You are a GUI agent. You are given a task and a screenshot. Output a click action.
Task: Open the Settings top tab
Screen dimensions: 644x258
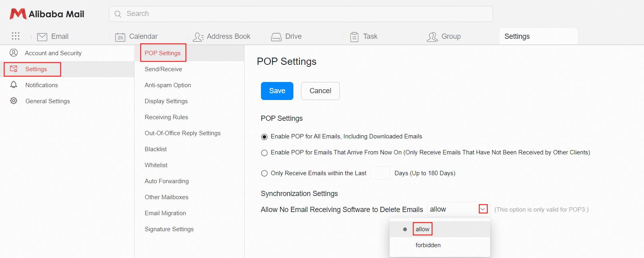point(517,36)
